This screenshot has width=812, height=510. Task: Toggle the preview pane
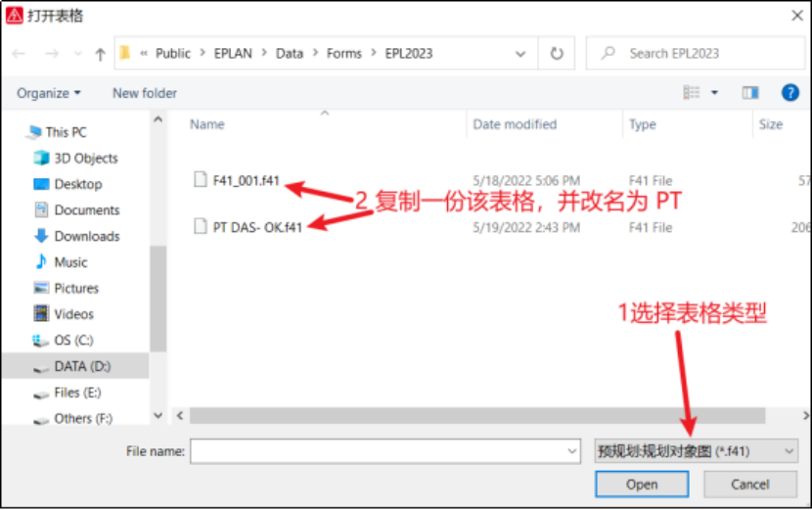pos(749,93)
